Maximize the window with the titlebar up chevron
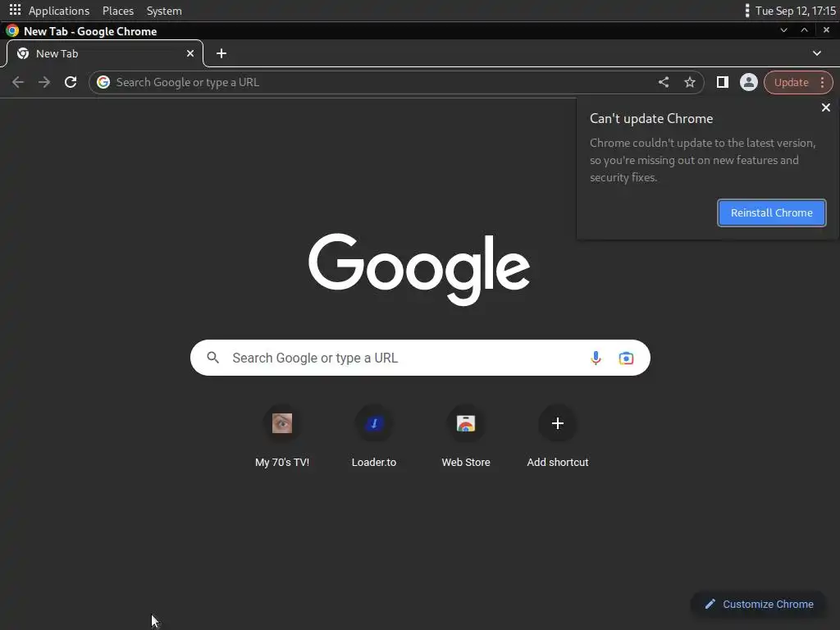The height and width of the screenshot is (630, 840). tap(804, 30)
